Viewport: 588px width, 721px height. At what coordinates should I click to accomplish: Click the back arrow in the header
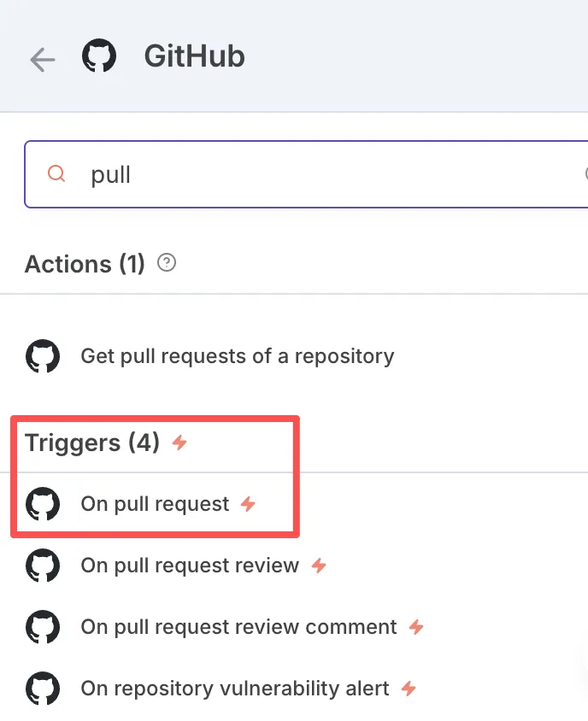click(x=42, y=59)
